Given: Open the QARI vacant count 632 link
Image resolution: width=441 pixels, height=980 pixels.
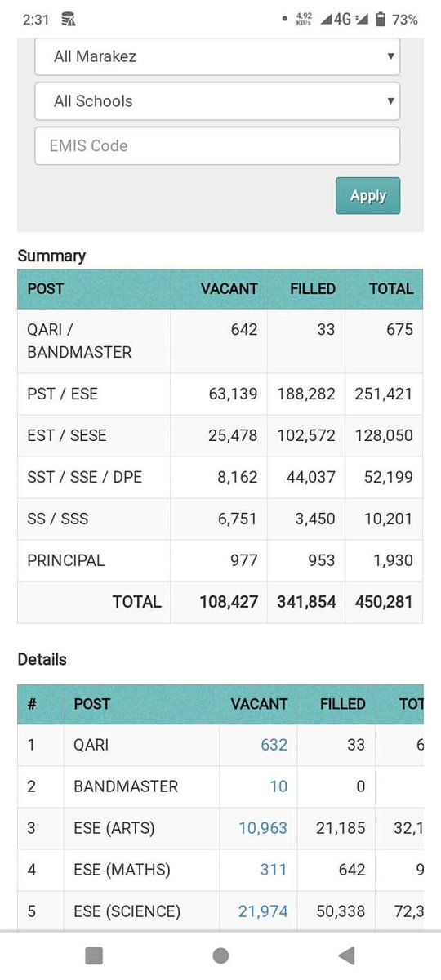Looking at the screenshot, I should click(x=274, y=745).
